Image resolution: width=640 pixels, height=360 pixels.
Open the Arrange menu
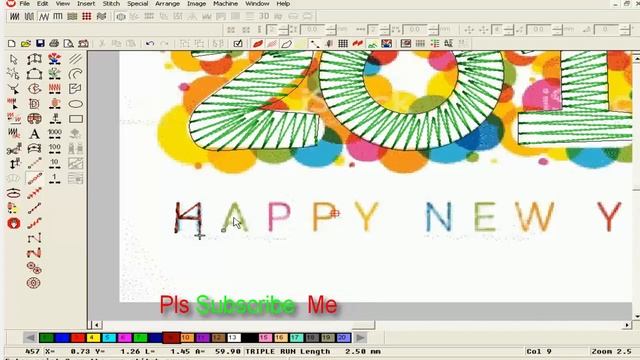167,4
